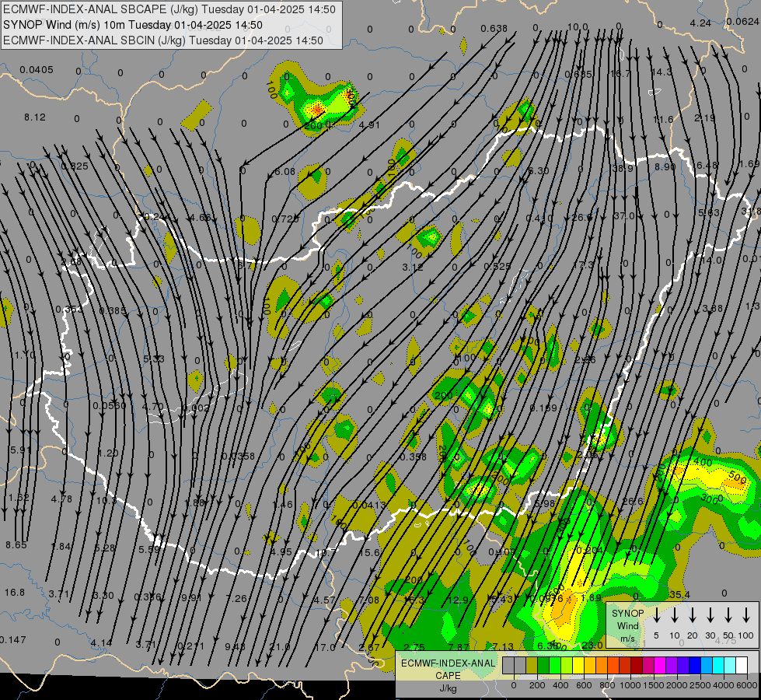Pick the dark red swatch right of 1000
Screen dimensions: 761x700
[637, 665]
